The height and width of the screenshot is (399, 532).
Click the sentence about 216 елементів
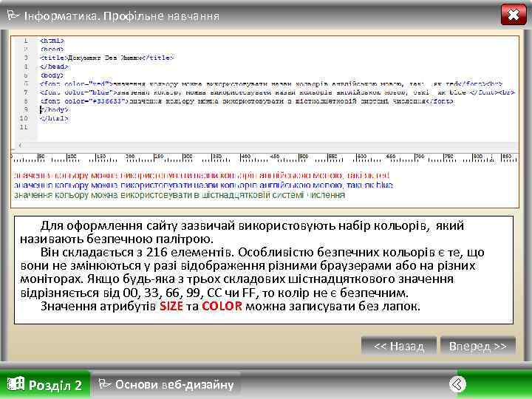coord(137,253)
